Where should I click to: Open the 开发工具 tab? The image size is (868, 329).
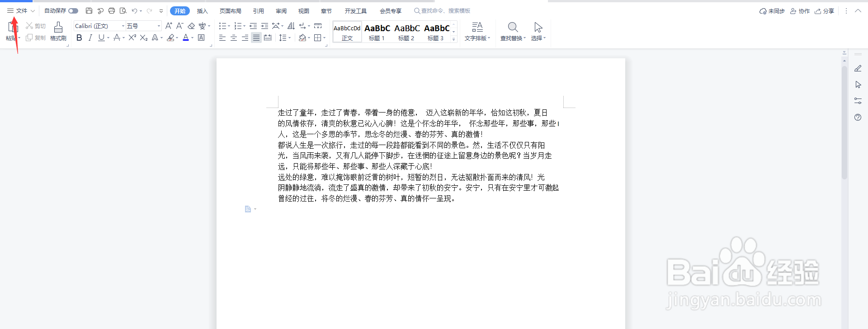tap(356, 11)
